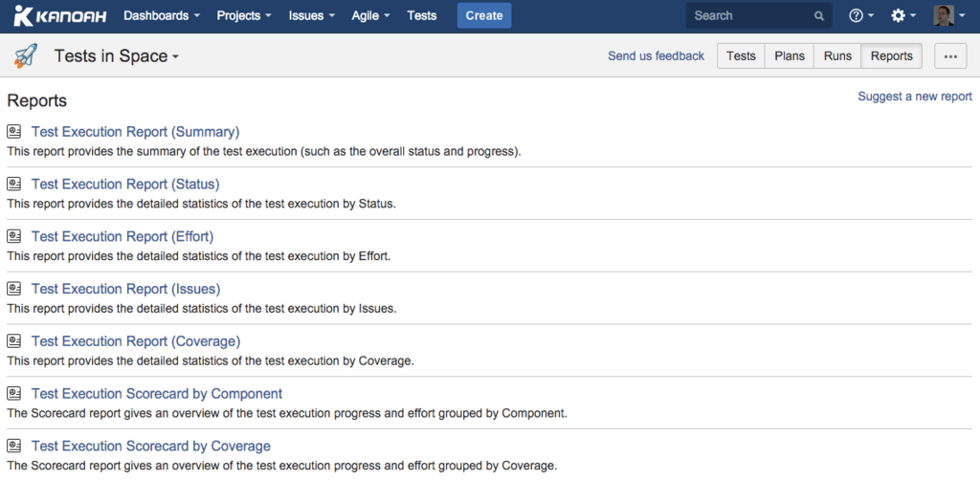980x480 pixels.
Task: Click the icon beside Test Execution Scorecard by Component
Action: (x=13, y=393)
